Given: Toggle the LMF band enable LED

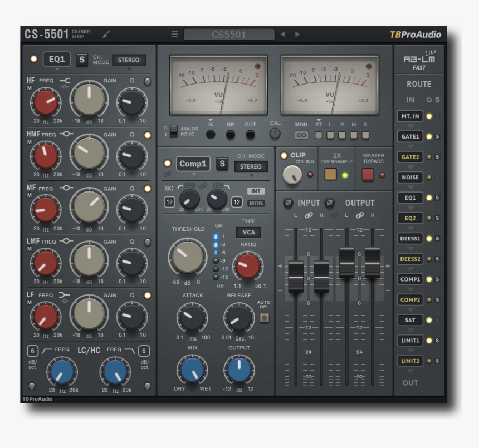Looking at the screenshot, I should [148, 242].
